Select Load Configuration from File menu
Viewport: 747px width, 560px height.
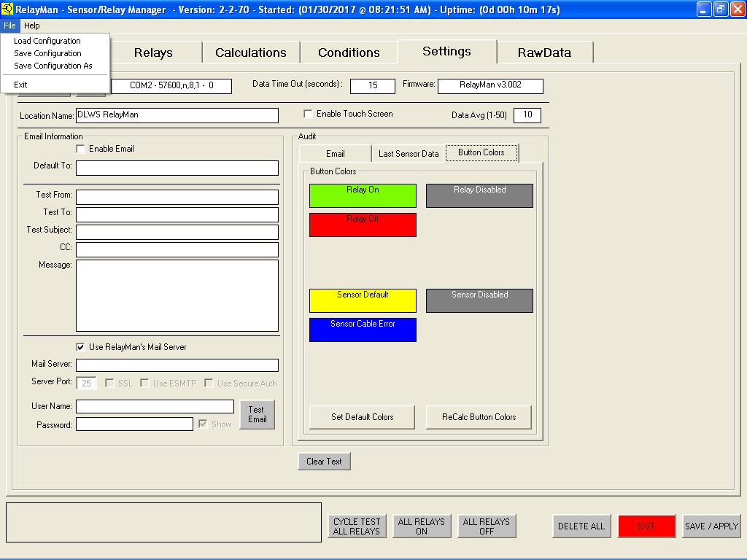point(47,41)
